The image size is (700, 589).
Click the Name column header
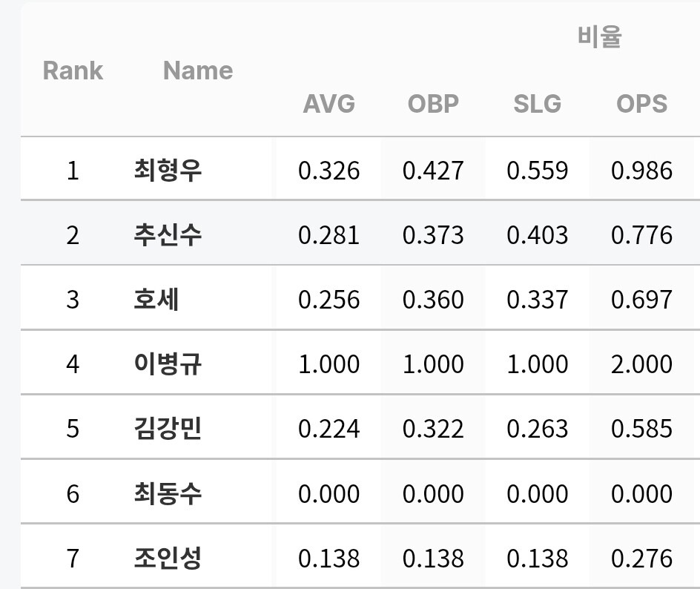197,70
